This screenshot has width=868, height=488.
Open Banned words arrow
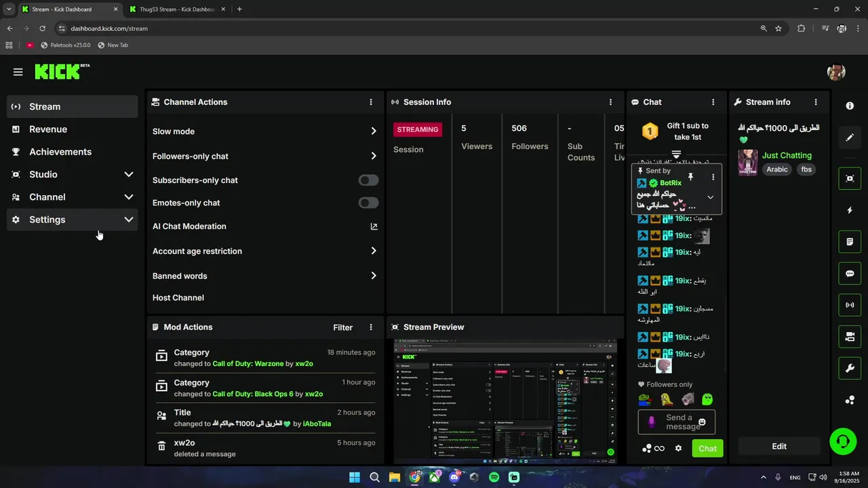coord(374,276)
